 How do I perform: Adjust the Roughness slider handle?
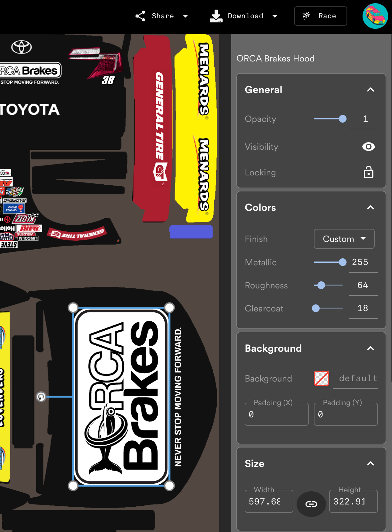tap(321, 285)
